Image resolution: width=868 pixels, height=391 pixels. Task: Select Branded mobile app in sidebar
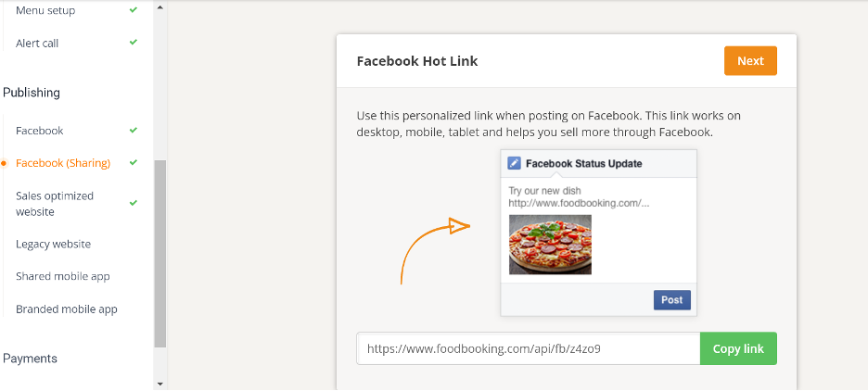point(67,309)
